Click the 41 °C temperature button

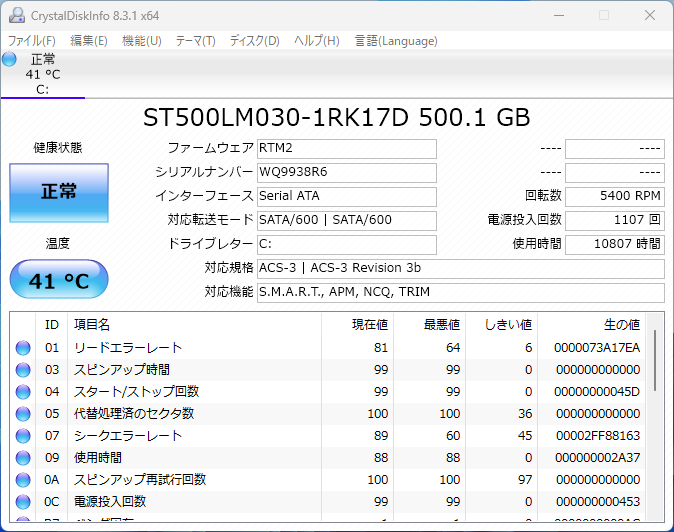point(59,281)
